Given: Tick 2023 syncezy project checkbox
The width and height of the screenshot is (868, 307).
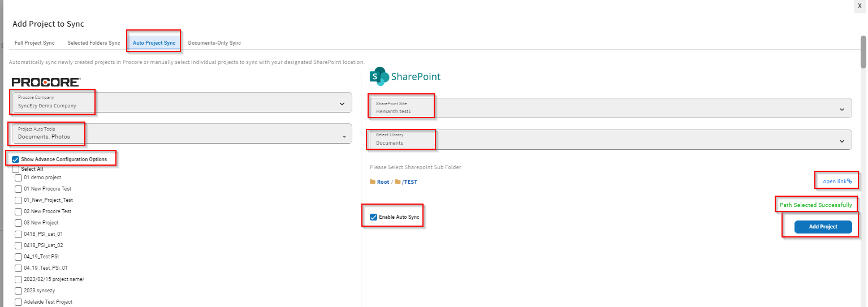Looking at the screenshot, I should tap(19, 291).
